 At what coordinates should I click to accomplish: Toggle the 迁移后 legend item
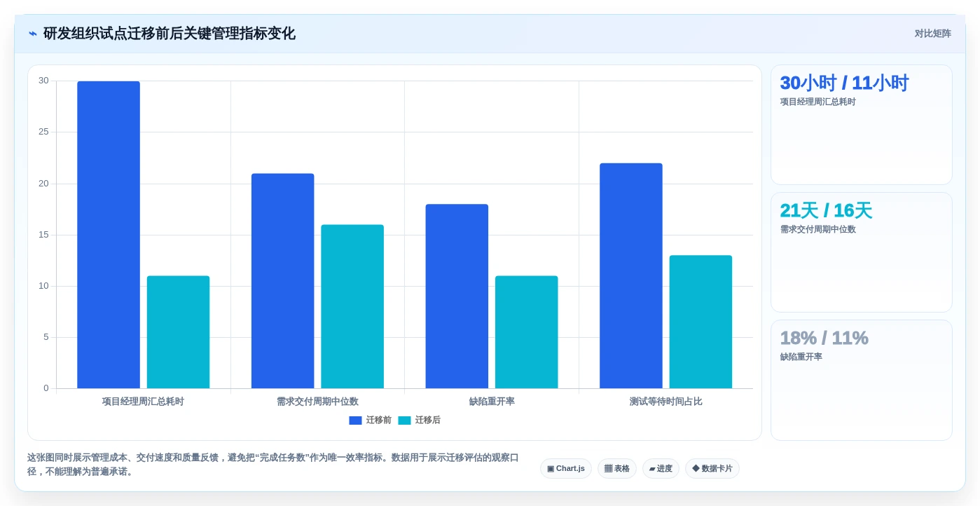coord(419,420)
